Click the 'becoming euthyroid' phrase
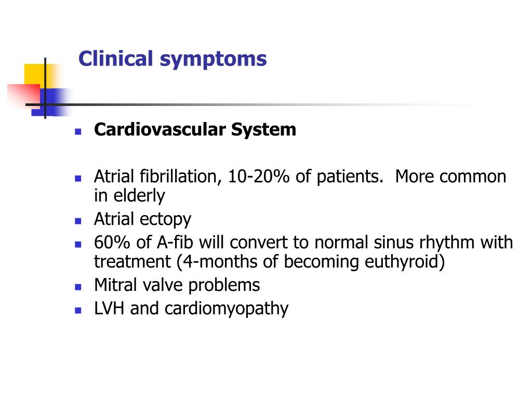The image size is (532, 399). click(364, 262)
